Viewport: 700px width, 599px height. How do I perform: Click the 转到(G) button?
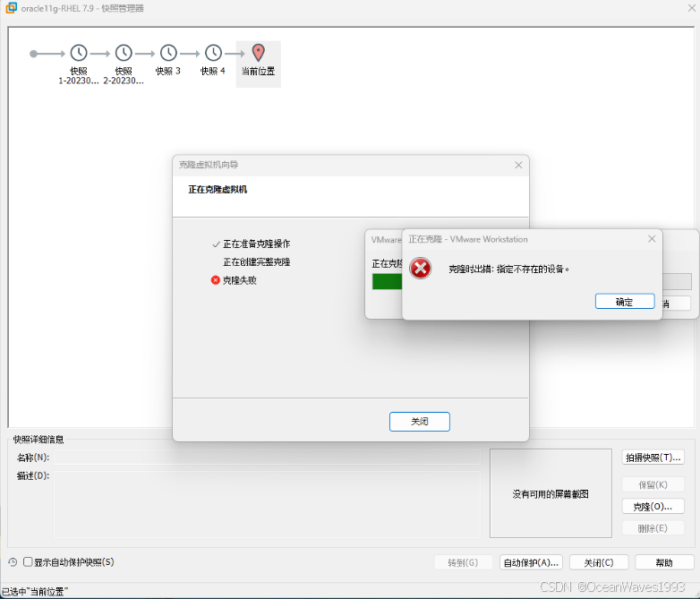[x=463, y=562]
